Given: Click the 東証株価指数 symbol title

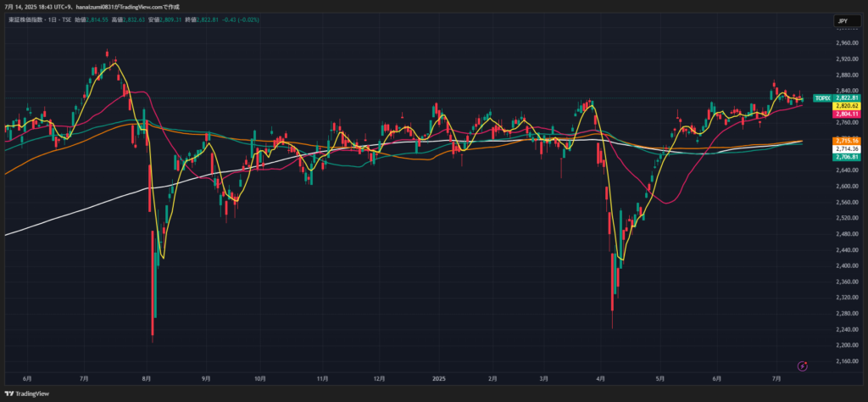Looking at the screenshot, I should point(24,20).
